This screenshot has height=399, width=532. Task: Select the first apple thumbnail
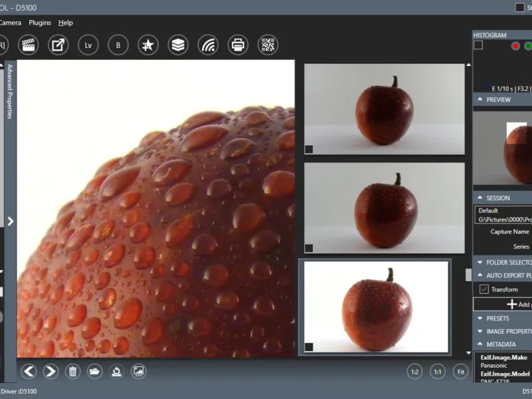(384, 109)
